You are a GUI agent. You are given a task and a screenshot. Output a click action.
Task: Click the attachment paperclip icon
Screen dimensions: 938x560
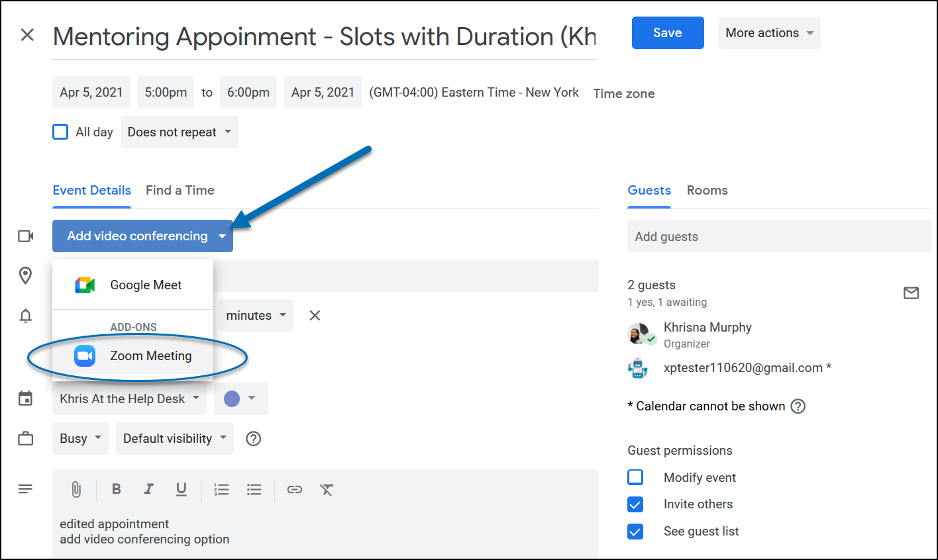[76, 489]
